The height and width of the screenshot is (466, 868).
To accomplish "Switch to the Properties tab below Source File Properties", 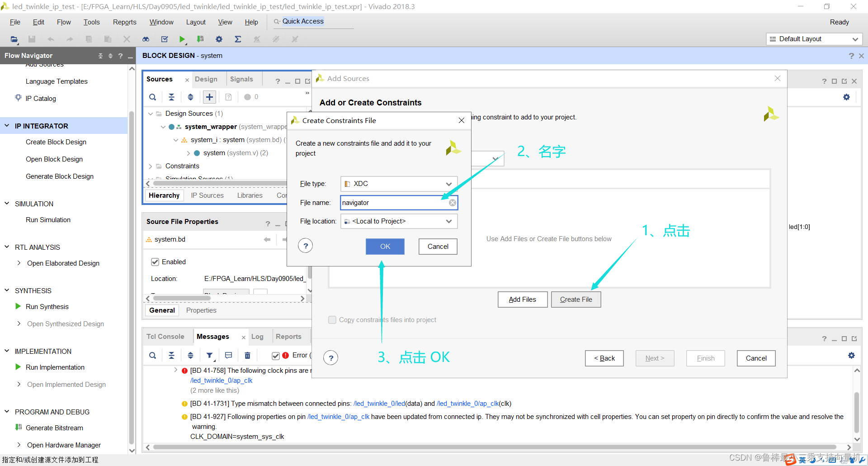I will (x=201, y=310).
